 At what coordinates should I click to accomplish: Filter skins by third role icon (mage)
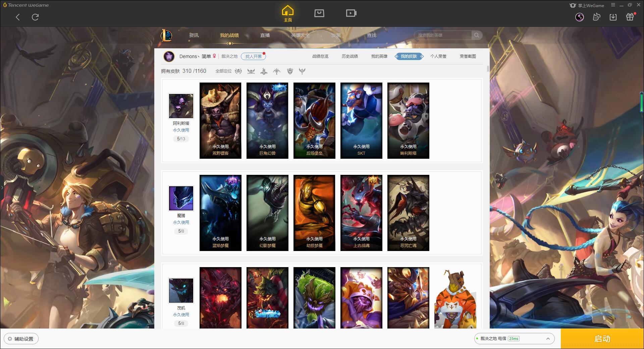[264, 71]
